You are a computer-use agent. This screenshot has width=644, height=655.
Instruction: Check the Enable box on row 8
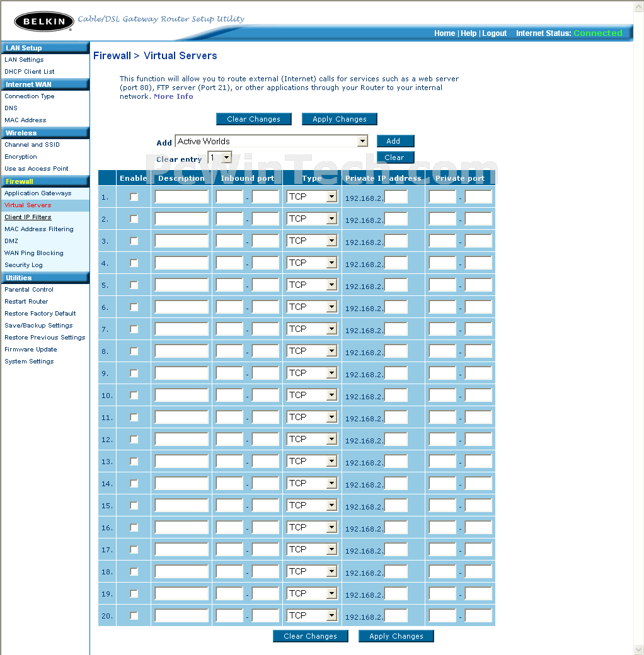(x=134, y=351)
